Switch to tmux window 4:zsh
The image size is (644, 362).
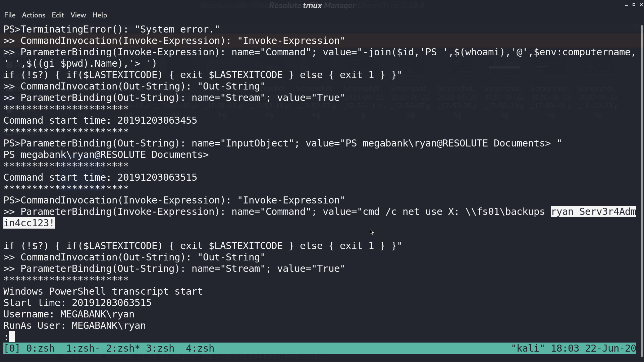point(200,348)
